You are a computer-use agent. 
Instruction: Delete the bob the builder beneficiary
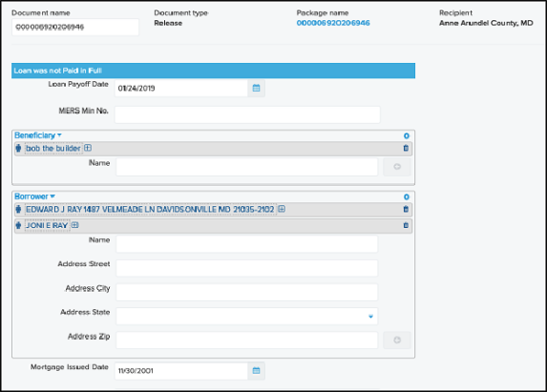(x=406, y=148)
